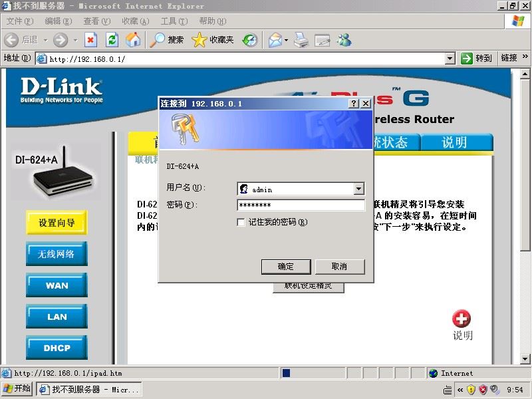The width and height of the screenshot is (532, 399).
Task: Open the Forward button history dropdown arrow
Action: point(75,41)
